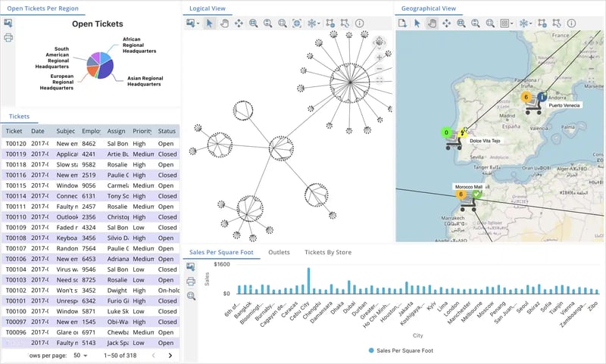Click zoom out magnifier in Logical View toolbar
This screenshot has width=606, height=364.
pos(268,23)
